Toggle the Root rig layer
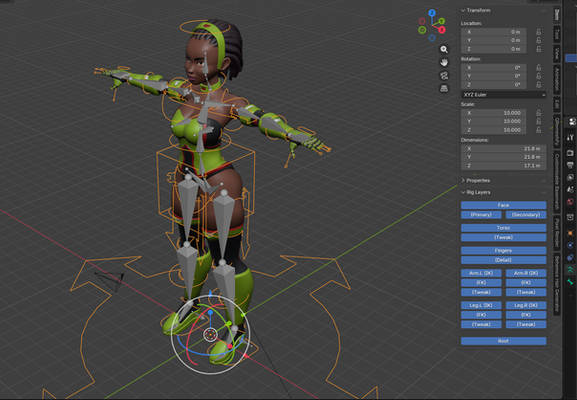 click(x=503, y=341)
